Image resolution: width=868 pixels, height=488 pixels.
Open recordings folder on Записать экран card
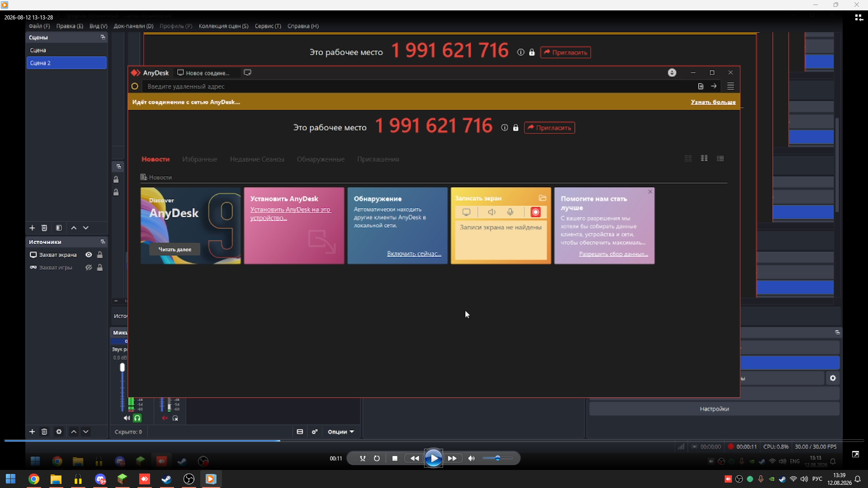(542, 198)
